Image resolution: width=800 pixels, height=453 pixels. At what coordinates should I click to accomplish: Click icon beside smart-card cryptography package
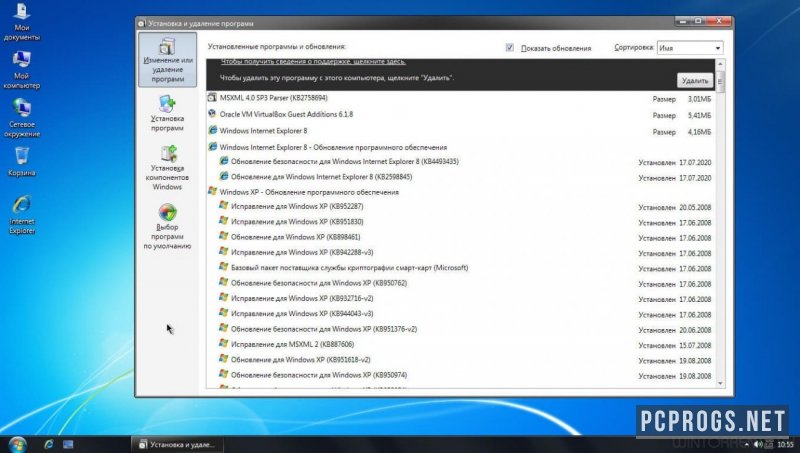point(223,267)
